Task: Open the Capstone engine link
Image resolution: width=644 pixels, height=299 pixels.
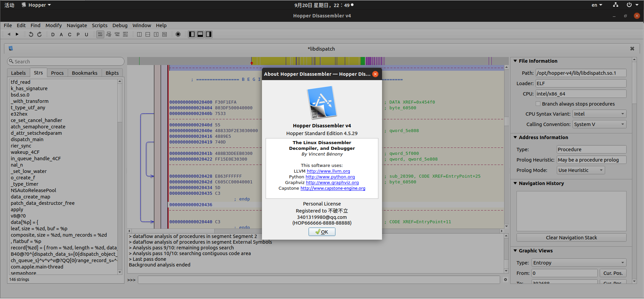Action: 333,188
